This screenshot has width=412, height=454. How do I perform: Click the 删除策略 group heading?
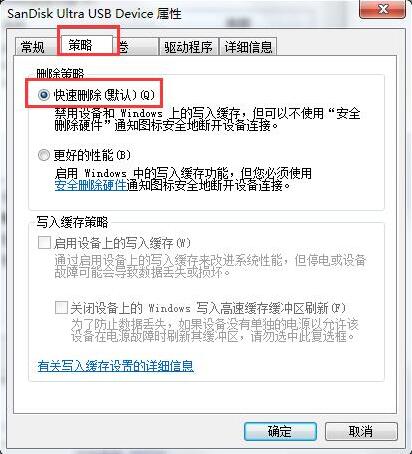pos(60,73)
